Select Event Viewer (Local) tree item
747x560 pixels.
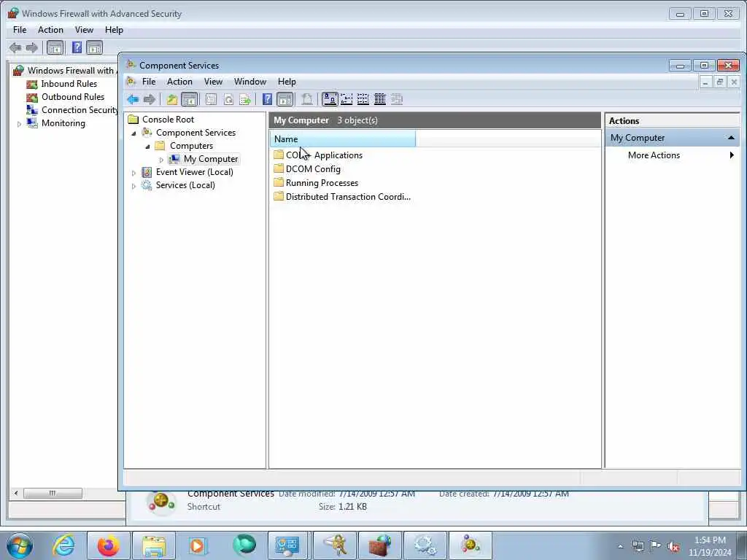coord(194,172)
